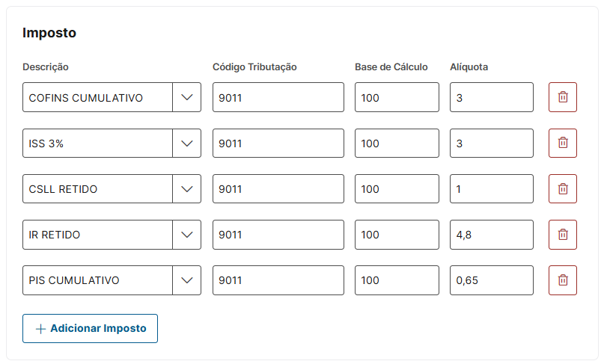The width and height of the screenshot is (604, 364).
Task: Open the CSLL RETIDO dropdown chevron
Action: (186, 189)
